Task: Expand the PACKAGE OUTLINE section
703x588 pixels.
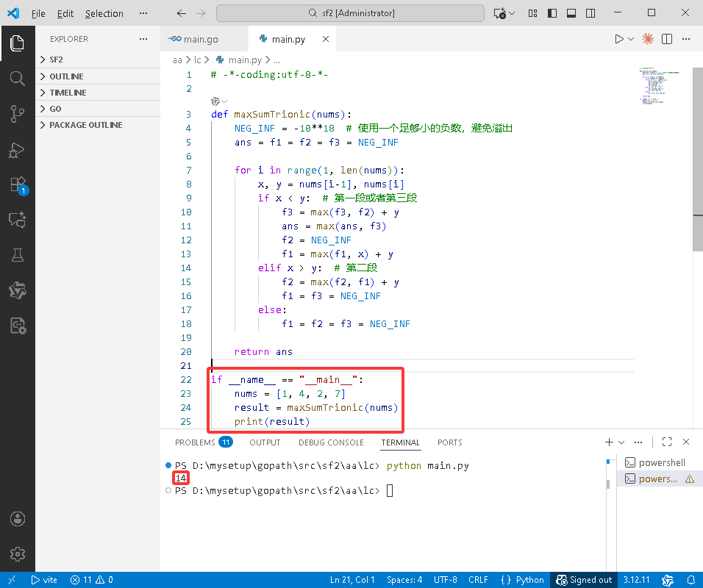Action: coord(98,125)
